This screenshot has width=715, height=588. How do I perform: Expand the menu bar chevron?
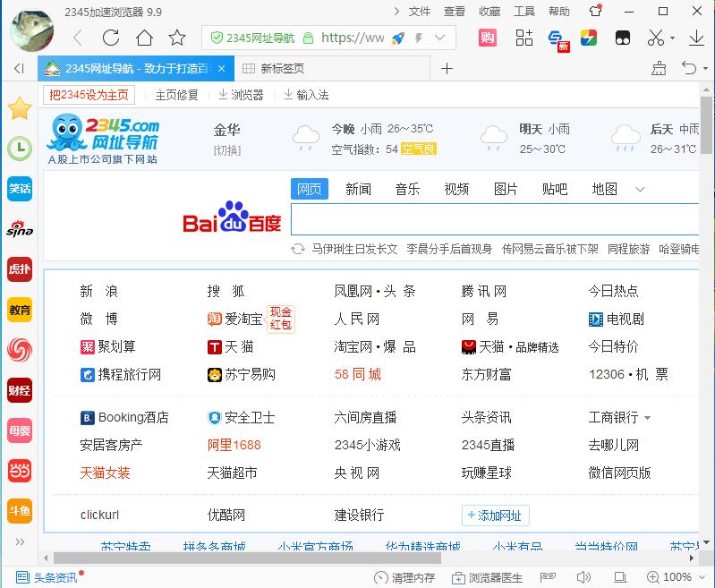[396, 11]
